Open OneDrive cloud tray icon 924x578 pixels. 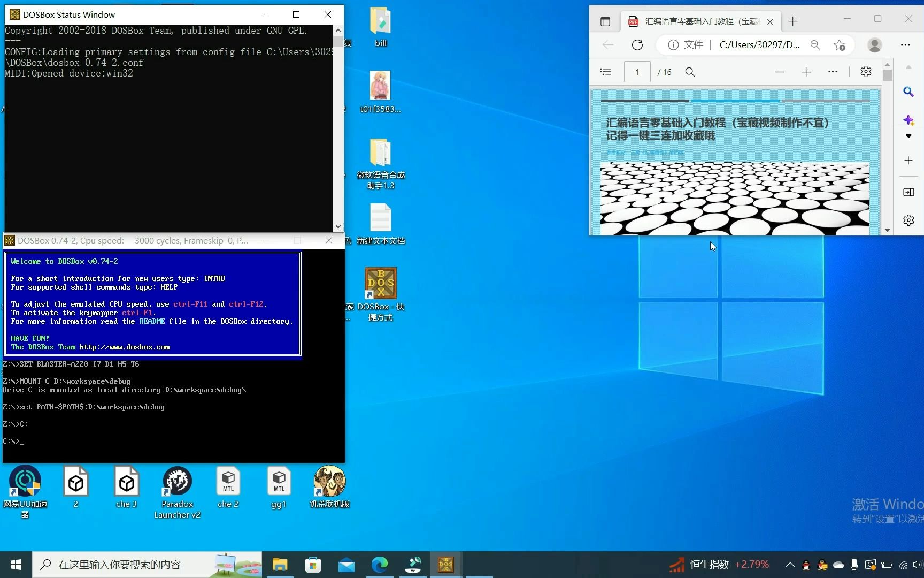[x=838, y=565]
